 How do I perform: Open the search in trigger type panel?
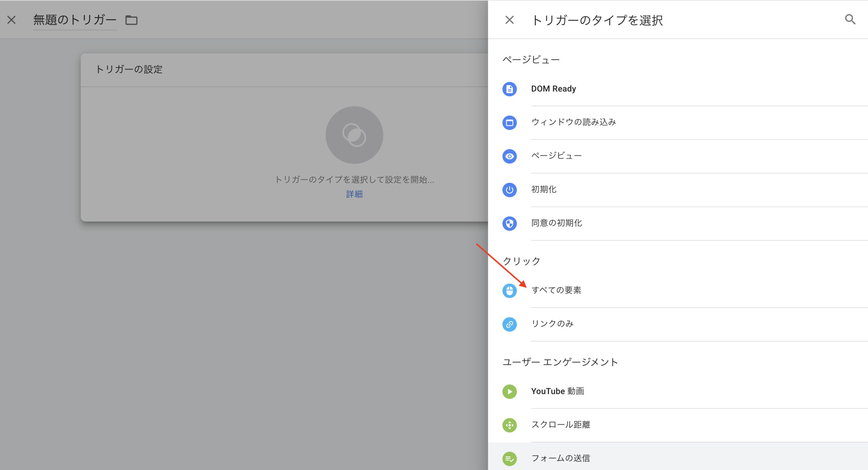pos(850,20)
